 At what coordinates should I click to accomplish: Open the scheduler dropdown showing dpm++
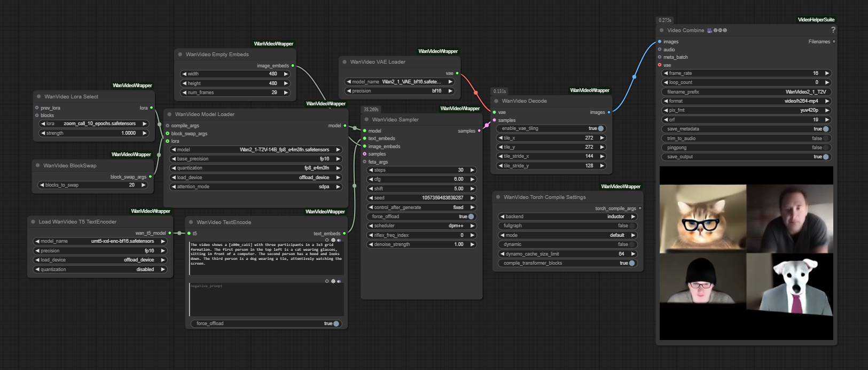tap(421, 226)
